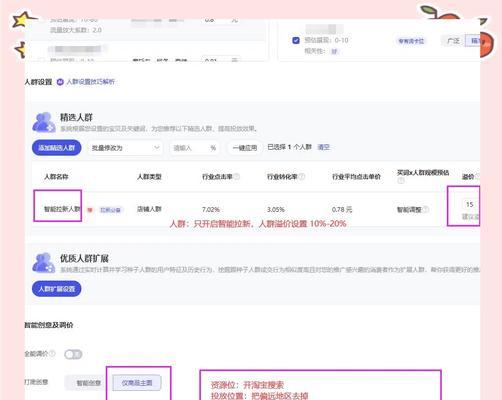Open the 人群设置技巧解析 link
The width and height of the screenshot is (502, 400).
pos(90,82)
